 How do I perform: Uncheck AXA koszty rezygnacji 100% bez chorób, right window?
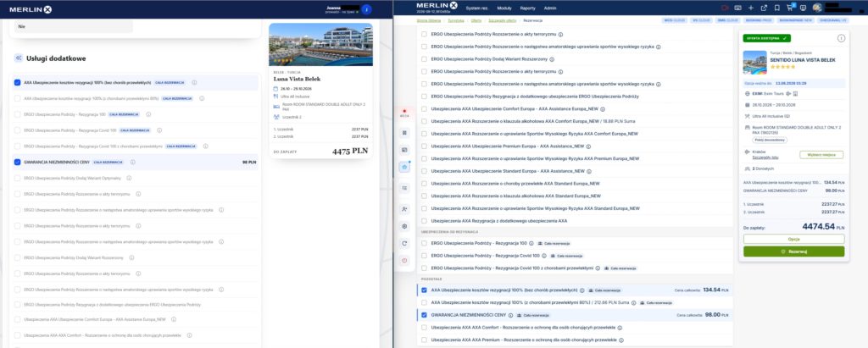pyautogui.click(x=424, y=290)
